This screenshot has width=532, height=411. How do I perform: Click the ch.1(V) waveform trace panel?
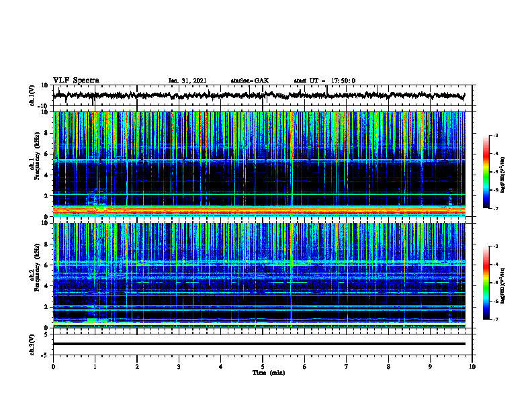click(x=263, y=95)
